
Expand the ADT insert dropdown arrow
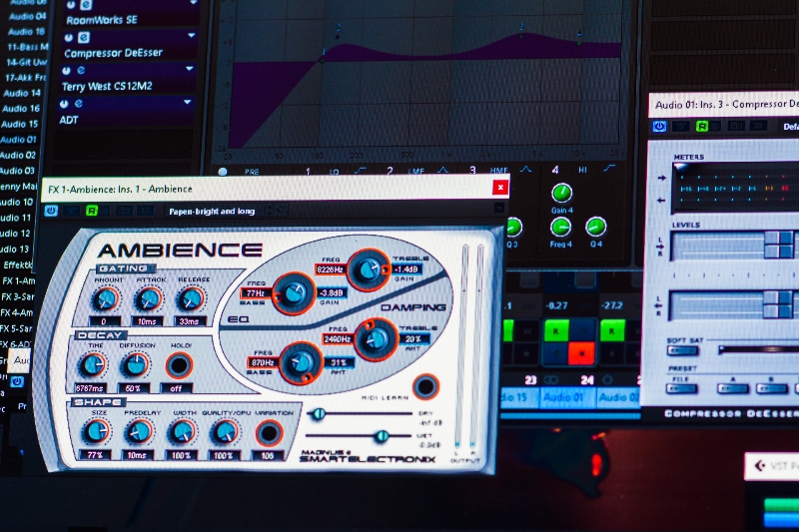[188, 102]
